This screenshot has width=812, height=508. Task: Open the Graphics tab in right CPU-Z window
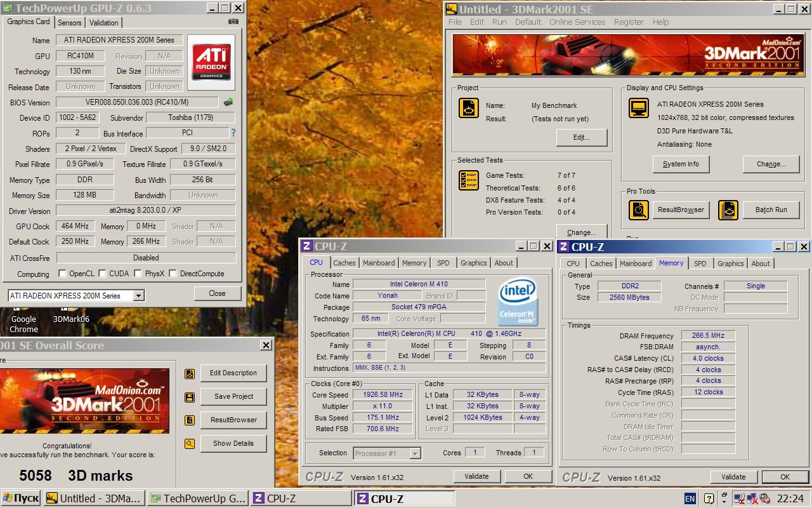tap(730, 264)
